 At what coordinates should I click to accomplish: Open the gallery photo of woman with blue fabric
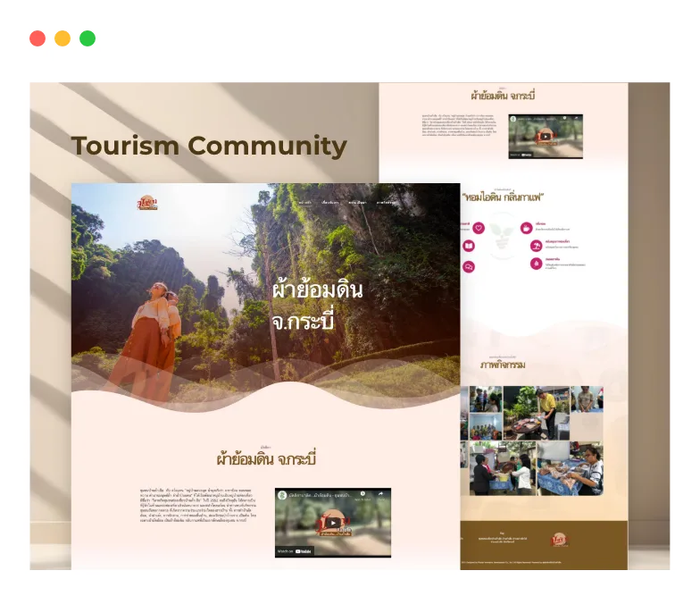pos(570,468)
